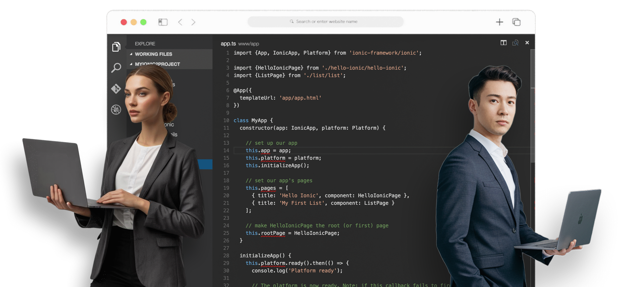Screen dimensions: 644x287
Task: Toggle the browser sidebar panel icon
Action: (163, 22)
